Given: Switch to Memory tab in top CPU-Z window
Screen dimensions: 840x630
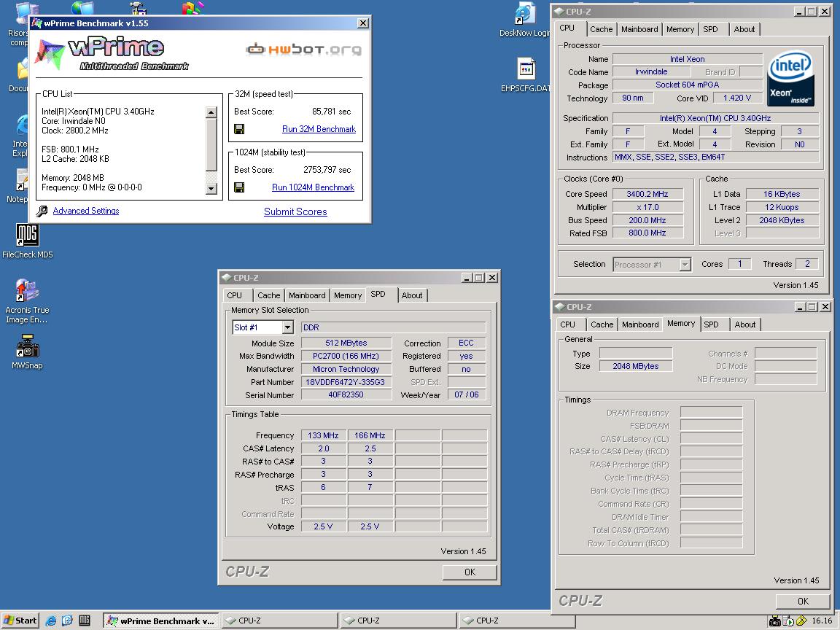Looking at the screenshot, I should click(680, 29).
